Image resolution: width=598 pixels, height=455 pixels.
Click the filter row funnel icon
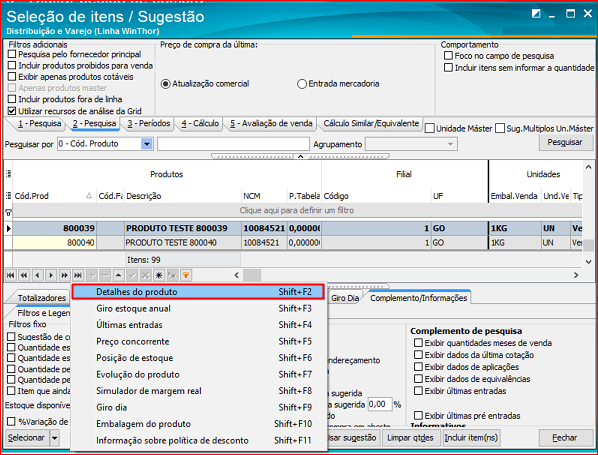(x=8, y=212)
